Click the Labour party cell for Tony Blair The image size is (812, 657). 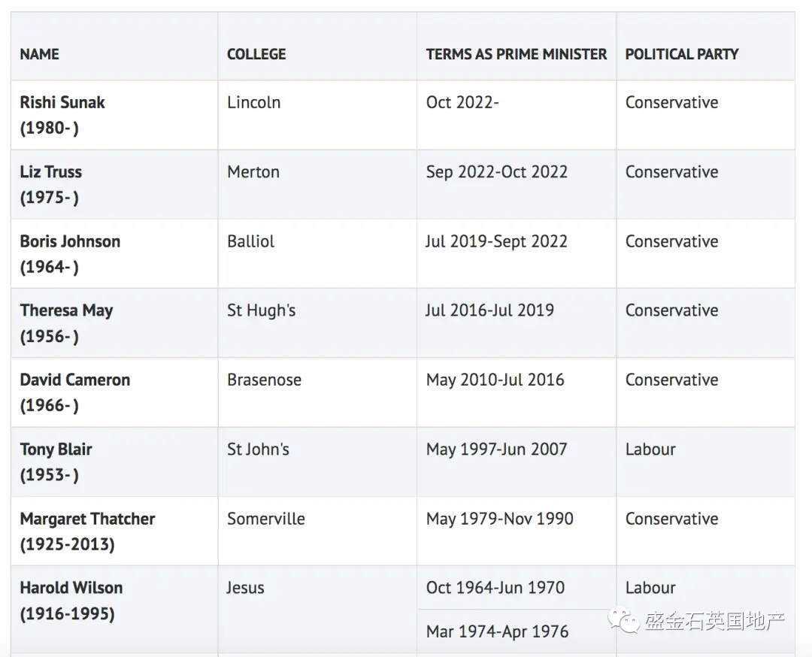[x=705, y=462]
